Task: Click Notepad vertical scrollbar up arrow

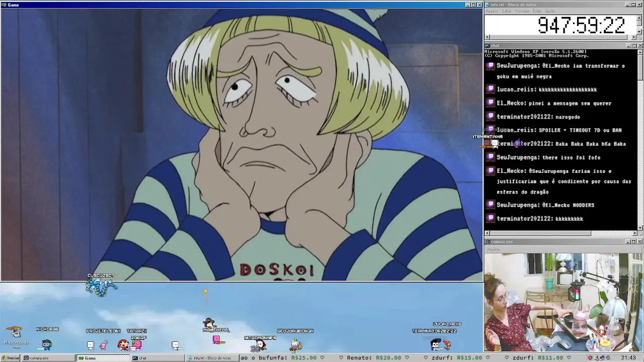Action: pyautogui.click(x=639, y=17)
